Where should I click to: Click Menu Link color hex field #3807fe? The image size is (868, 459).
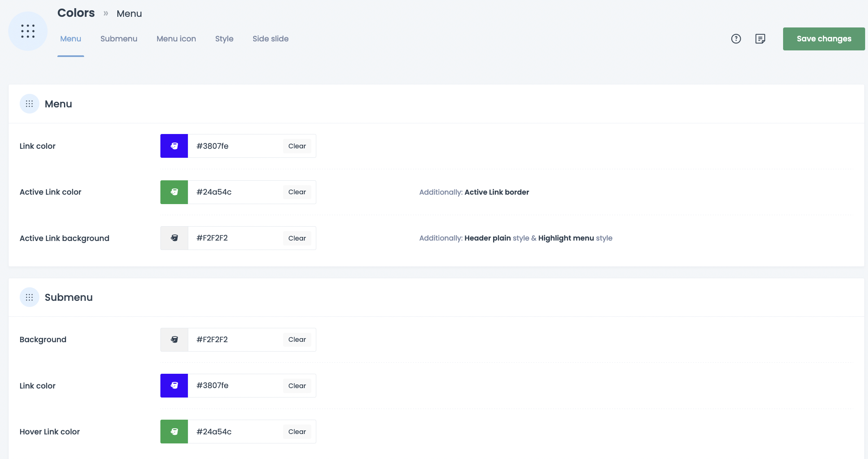pos(235,146)
